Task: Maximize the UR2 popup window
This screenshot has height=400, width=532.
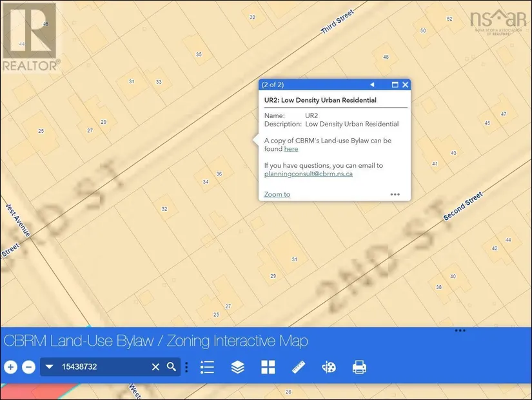Action: point(395,85)
